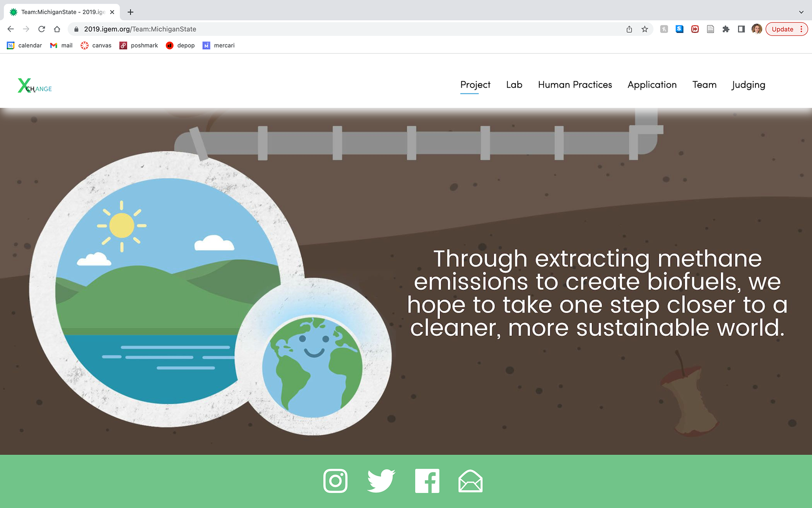Click the XChange logo
Screen dimensions: 812x508
35,86
